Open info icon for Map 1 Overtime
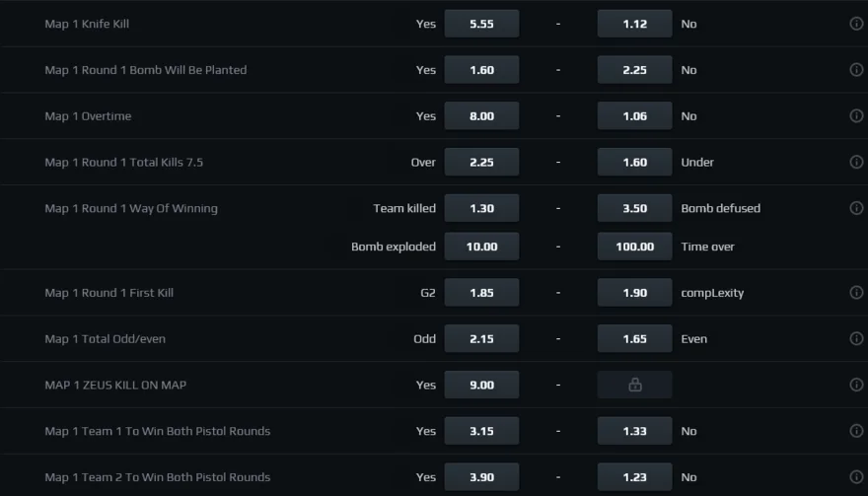This screenshot has height=496, width=868. (856, 115)
